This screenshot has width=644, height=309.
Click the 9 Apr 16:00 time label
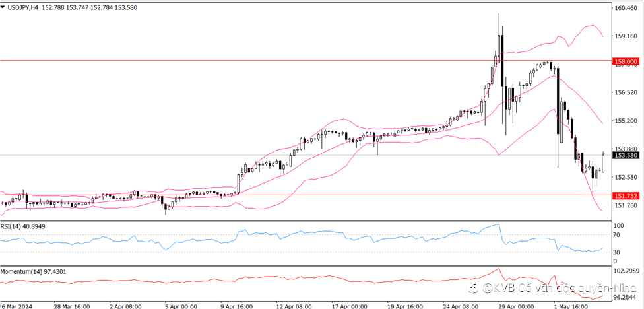click(x=236, y=306)
